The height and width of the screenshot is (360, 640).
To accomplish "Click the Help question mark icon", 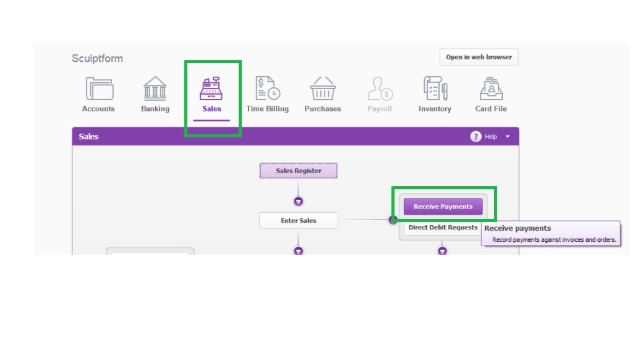I will tap(476, 137).
